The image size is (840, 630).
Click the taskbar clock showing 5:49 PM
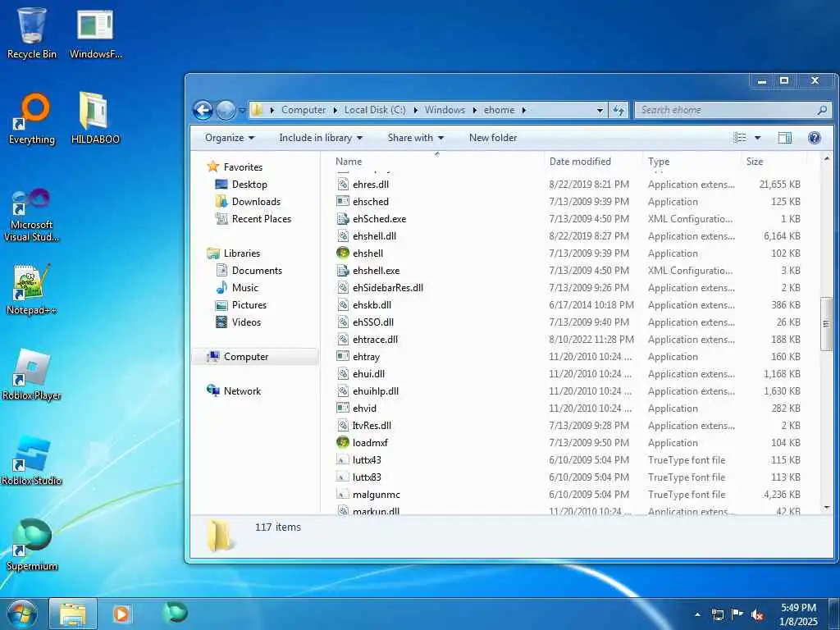coord(798,614)
